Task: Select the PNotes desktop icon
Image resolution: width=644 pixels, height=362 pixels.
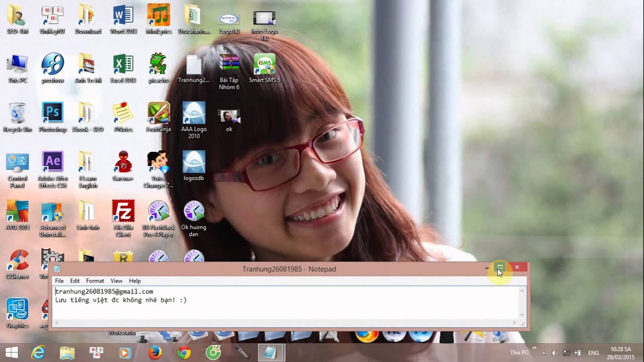Action: pos(123,117)
